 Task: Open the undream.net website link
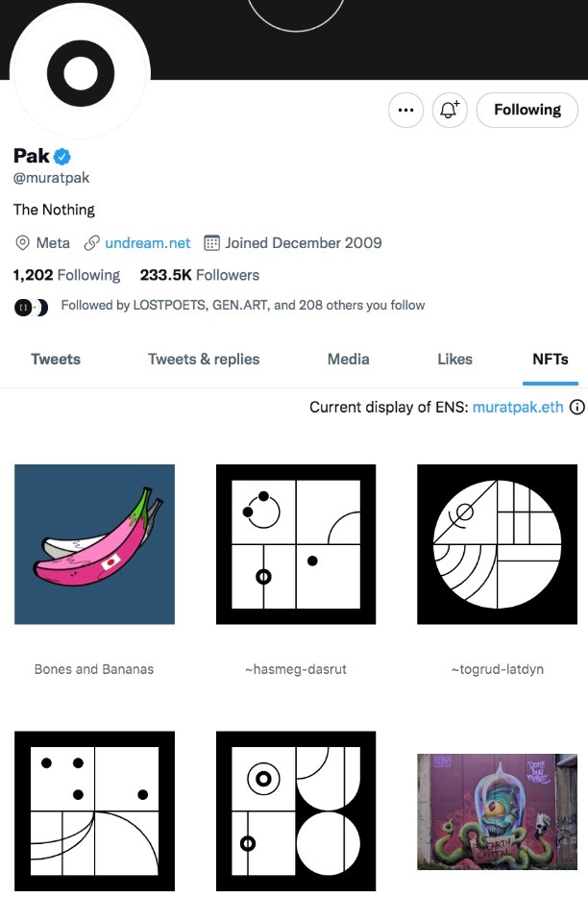(149, 242)
